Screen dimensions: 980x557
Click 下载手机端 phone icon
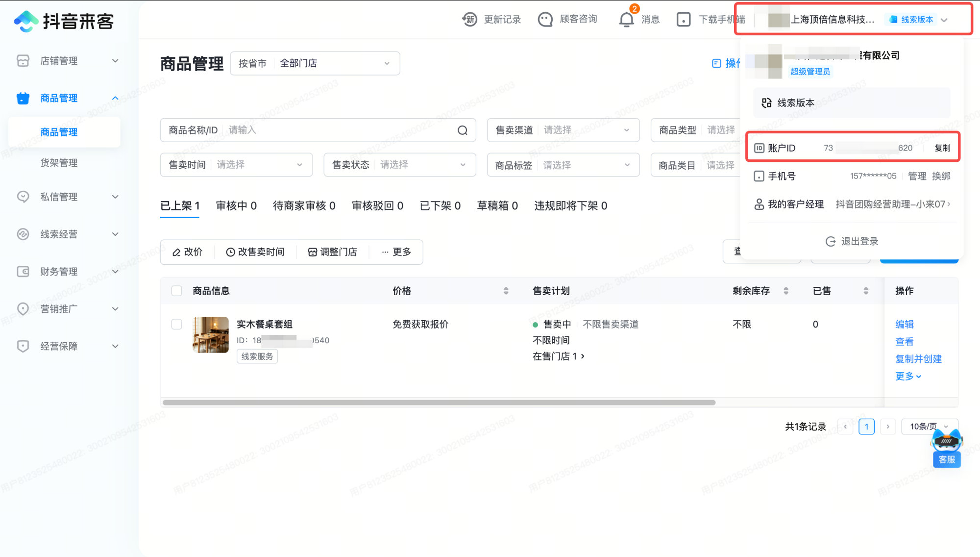point(684,20)
